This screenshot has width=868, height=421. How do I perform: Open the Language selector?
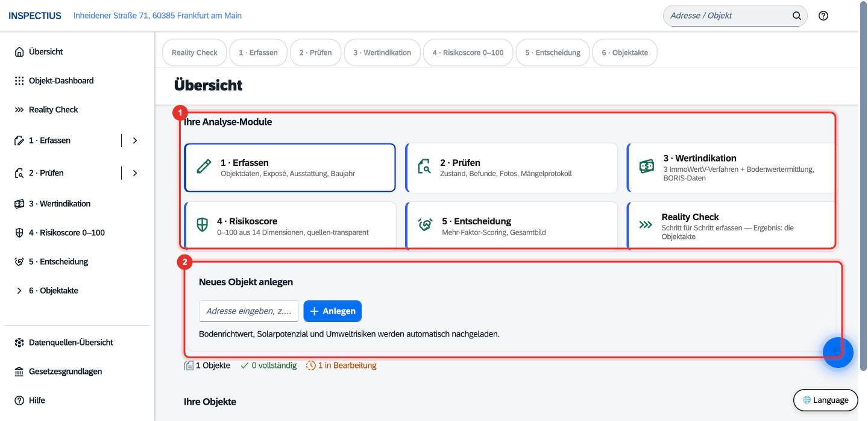[x=825, y=400]
